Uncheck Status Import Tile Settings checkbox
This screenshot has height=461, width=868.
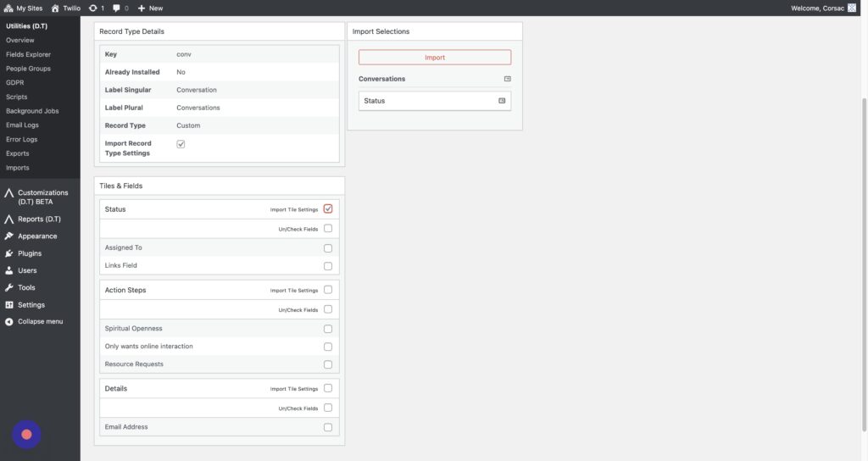328,208
